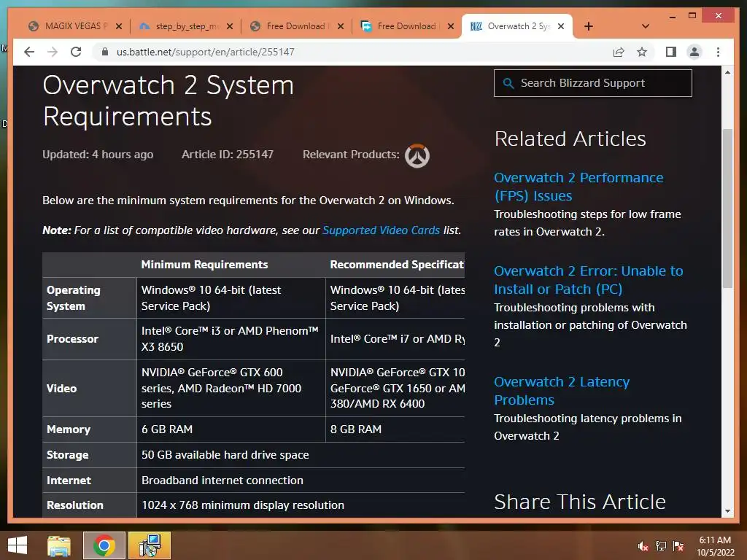Open File Explorer from the taskbar
The height and width of the screenshot is (560, 747).
click(59, 545)
